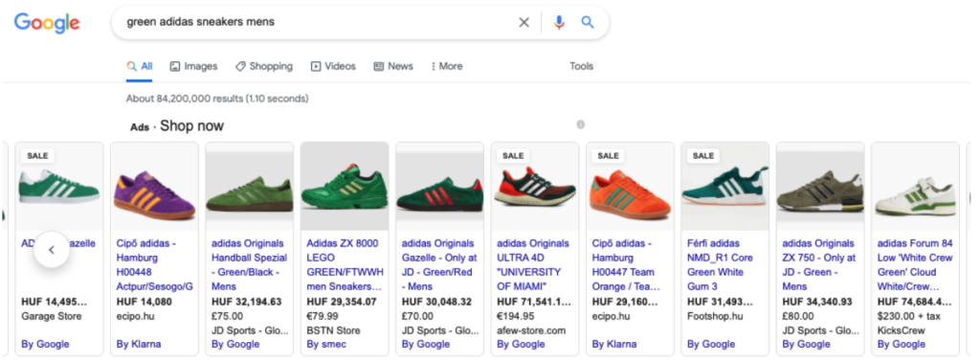Click the Footshop.hu seller name

click(714, 316)
